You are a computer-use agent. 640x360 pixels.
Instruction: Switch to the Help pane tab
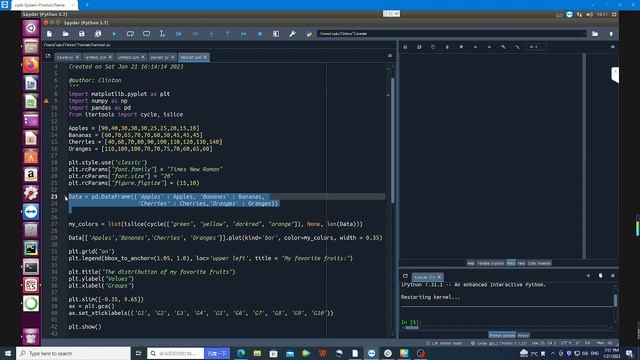pos(471,263)
